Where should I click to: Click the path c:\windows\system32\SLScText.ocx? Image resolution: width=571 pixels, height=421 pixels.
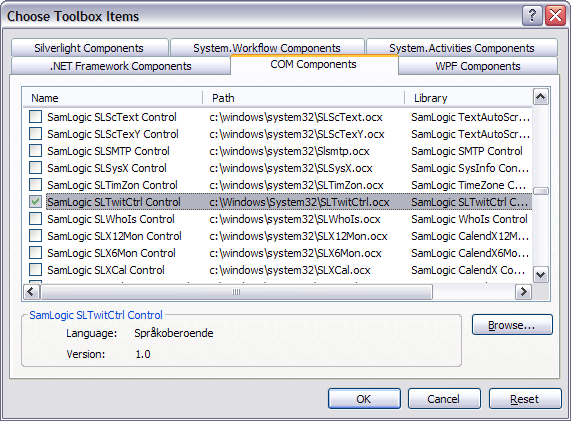(296, 117)
